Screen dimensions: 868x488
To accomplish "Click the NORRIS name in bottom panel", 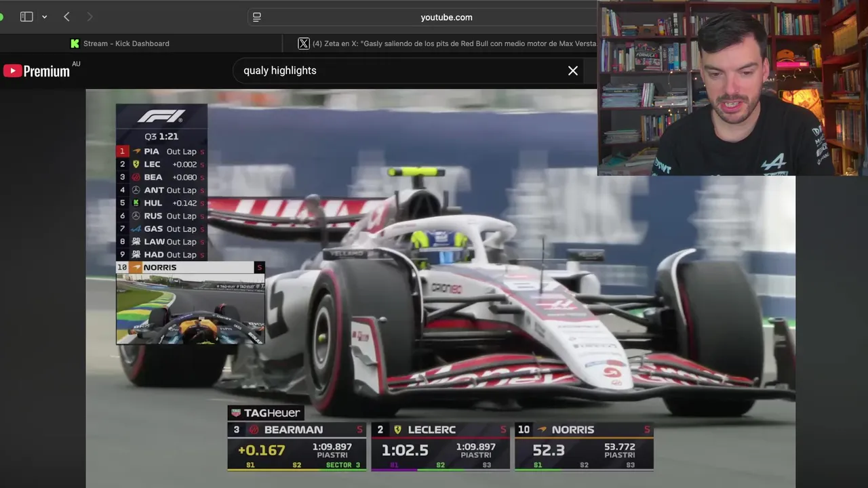I will 573,430.
